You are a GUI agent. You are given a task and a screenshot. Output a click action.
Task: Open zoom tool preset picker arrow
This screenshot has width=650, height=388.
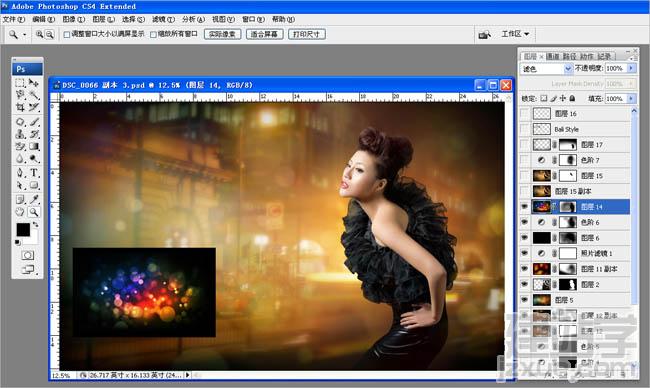coord(24,35)
